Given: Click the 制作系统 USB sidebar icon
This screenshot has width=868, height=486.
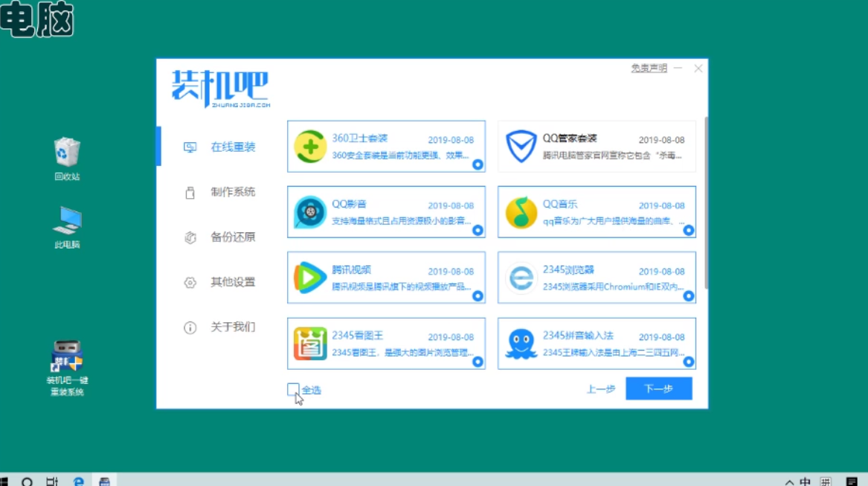Looking at the screenshot, I should pyautogui.click(x=190, y=192).
